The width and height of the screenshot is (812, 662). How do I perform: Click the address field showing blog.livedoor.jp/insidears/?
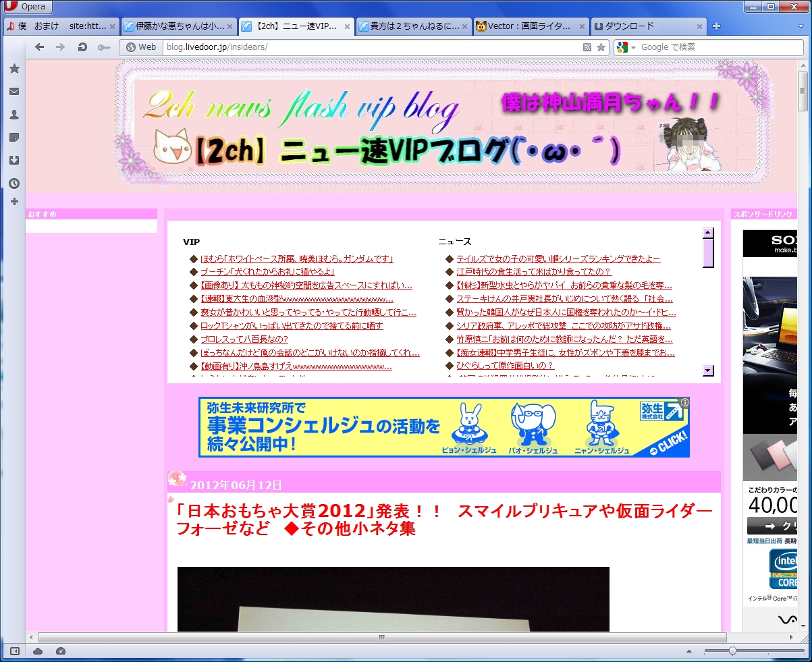coord(371,47)
